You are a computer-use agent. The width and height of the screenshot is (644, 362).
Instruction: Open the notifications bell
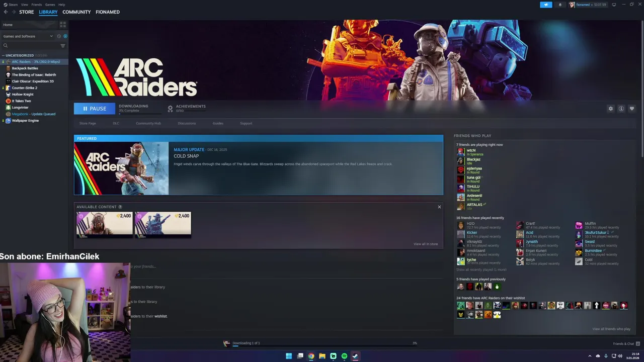coord(560,5)
